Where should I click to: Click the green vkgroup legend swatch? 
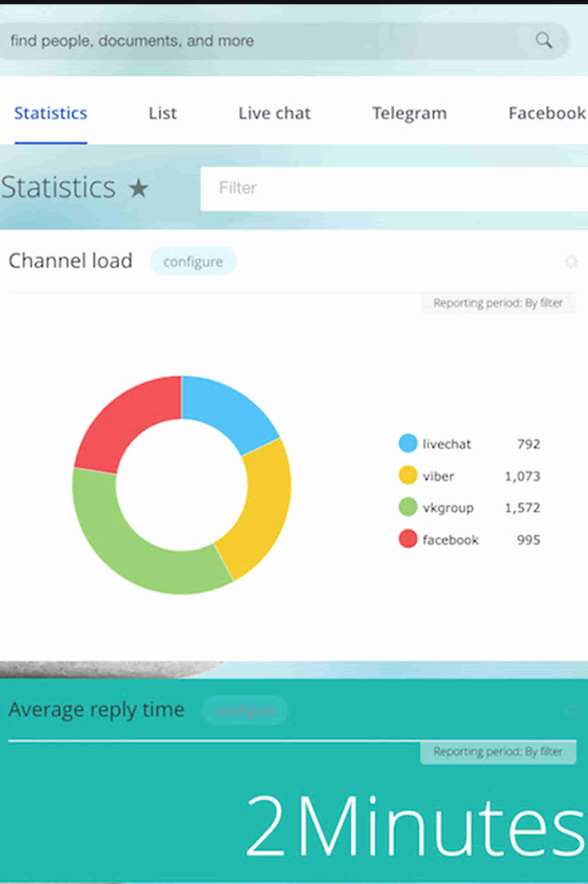[408, 507]
